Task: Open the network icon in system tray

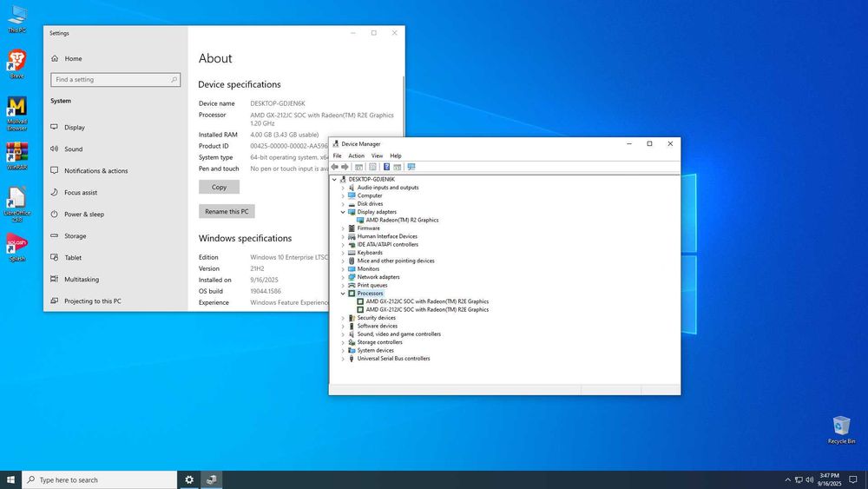Action: pos(799,479)
